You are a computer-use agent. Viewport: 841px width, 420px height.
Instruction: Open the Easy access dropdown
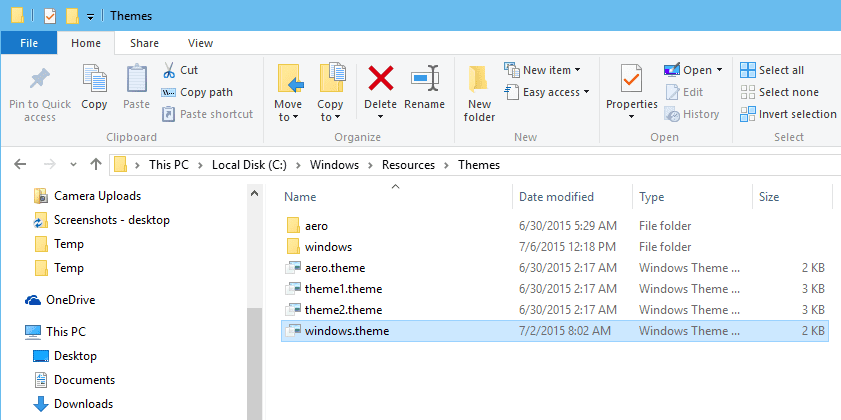[547, 92]
